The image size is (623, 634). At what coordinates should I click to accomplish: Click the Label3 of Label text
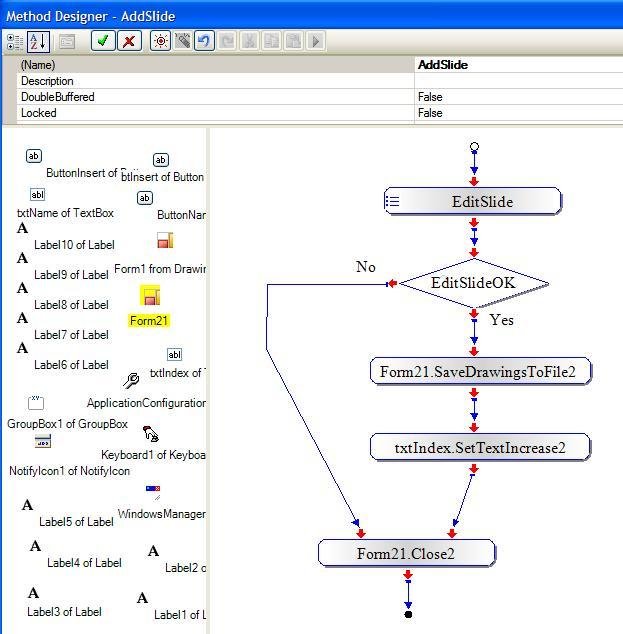coord(65,612)
